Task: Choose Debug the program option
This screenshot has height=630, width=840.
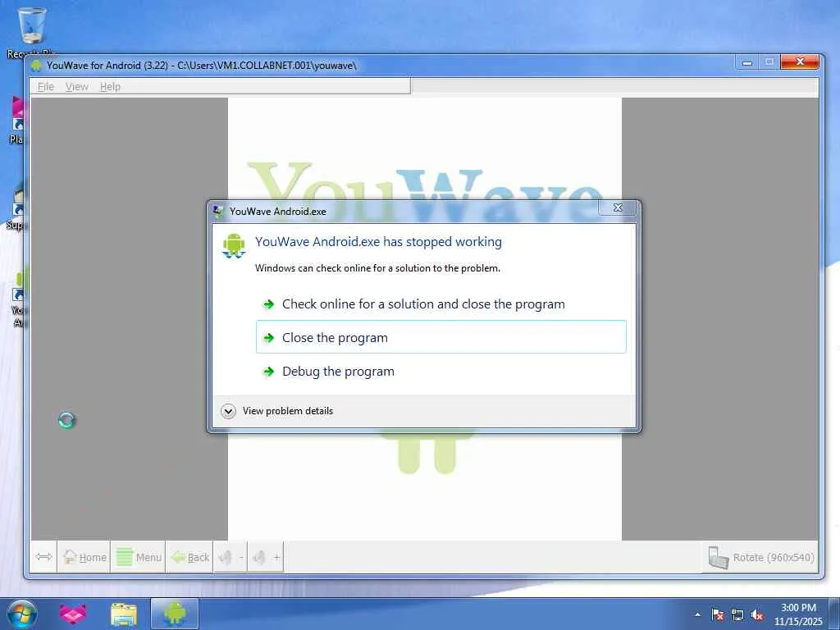Action: click(x=441, y=372)
